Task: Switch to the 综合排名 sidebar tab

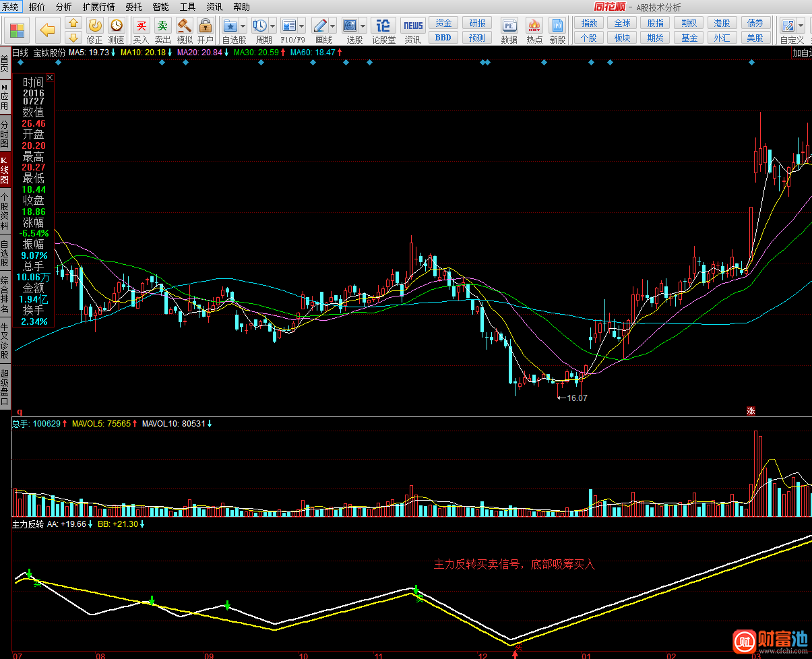Action: pyautogui.click(x=5, y=294)
